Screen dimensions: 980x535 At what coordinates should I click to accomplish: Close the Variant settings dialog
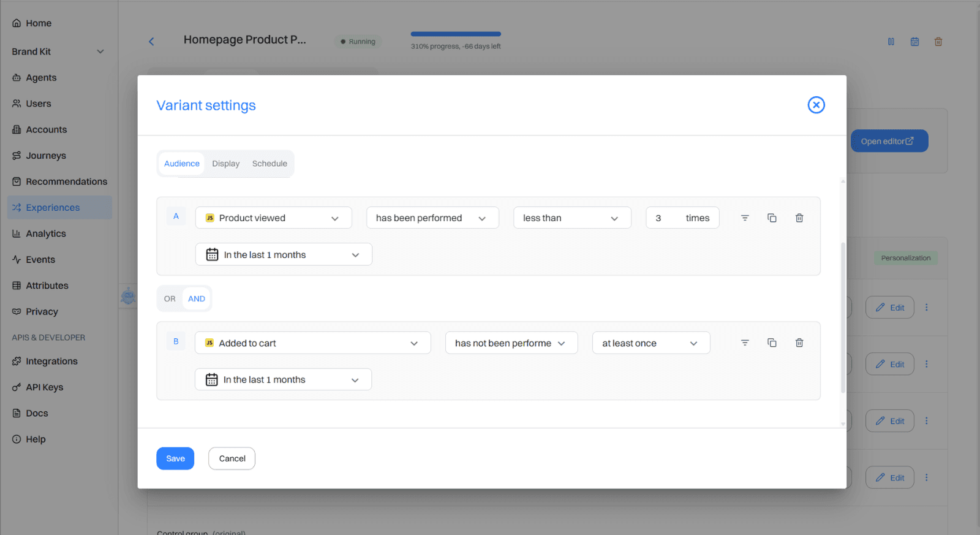pos(816,105)
